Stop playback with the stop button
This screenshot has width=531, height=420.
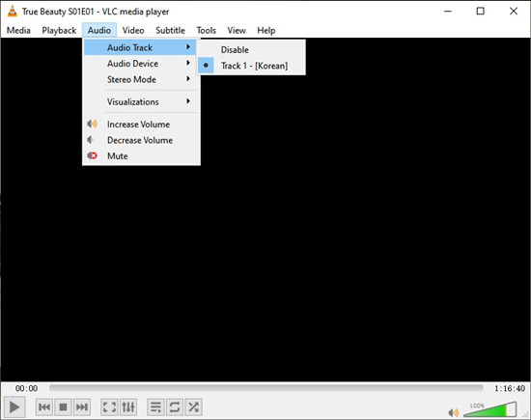63,406
